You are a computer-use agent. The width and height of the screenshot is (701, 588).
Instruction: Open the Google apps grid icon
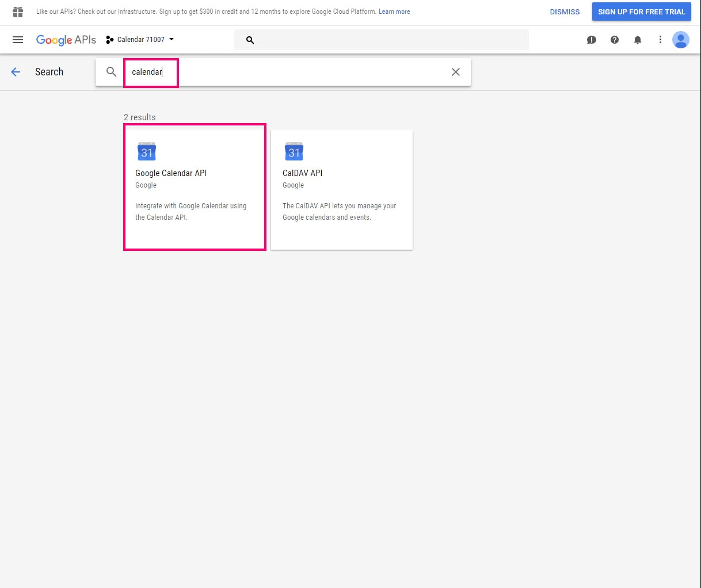coord(17,12)
